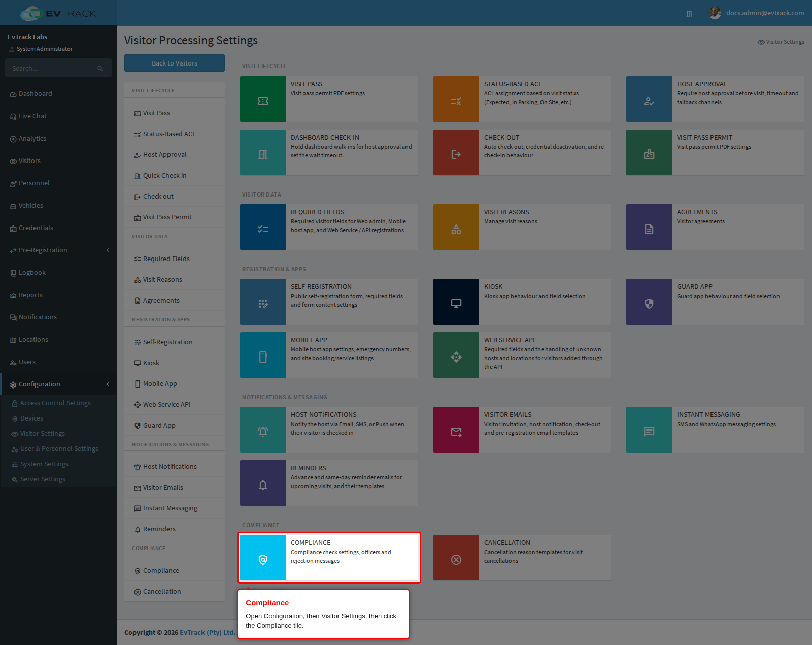Open Analytics from the sidebar
The image size is (812, 645).
pos(58,139)
